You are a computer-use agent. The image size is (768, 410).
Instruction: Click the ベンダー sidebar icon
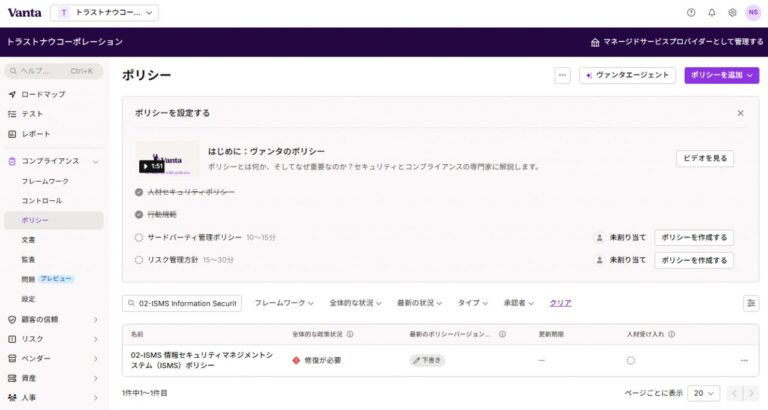(12, 359)
